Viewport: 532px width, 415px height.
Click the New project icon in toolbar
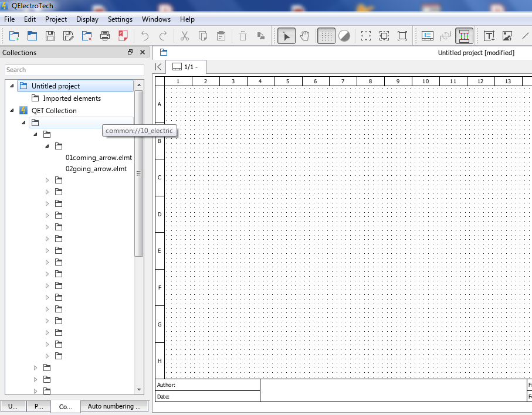pyautogui.click(x=14, y=36)
